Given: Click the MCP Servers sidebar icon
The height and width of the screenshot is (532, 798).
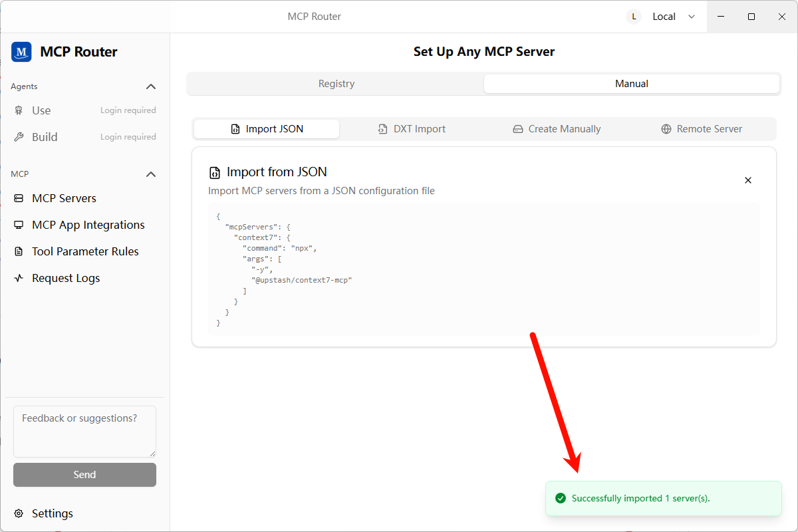Looking at the screenshot, I should point(19,198).
